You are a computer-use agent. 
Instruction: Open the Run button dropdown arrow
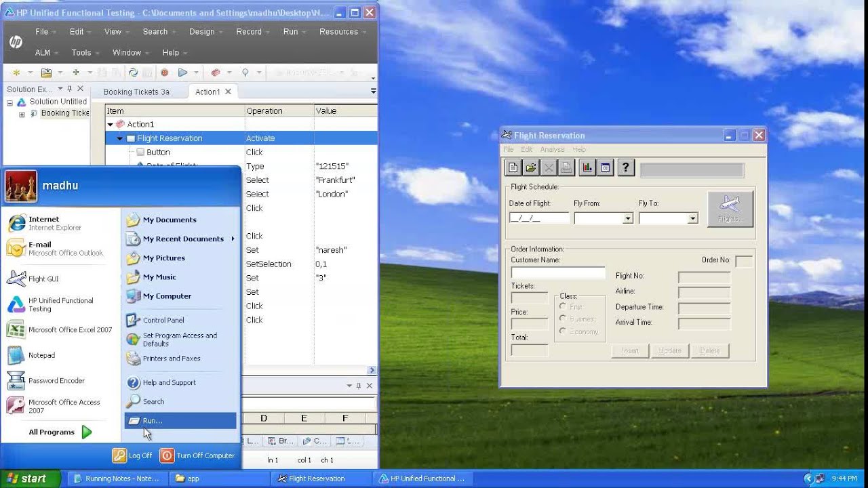196,73
